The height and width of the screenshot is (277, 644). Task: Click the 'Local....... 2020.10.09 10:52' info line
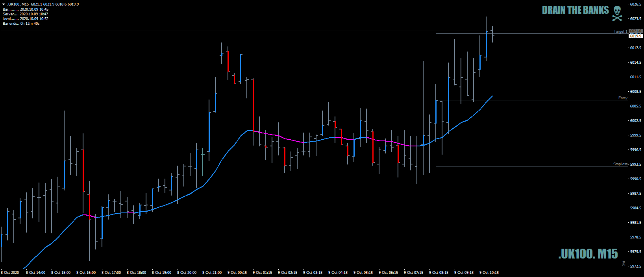[x=26, y=18]
